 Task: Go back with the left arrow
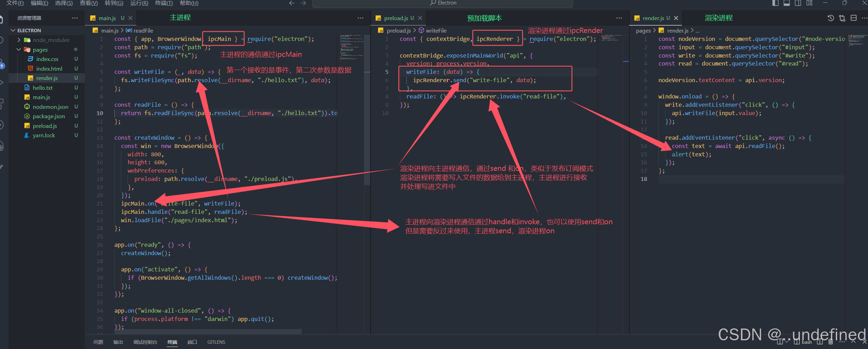pos(292,3)
